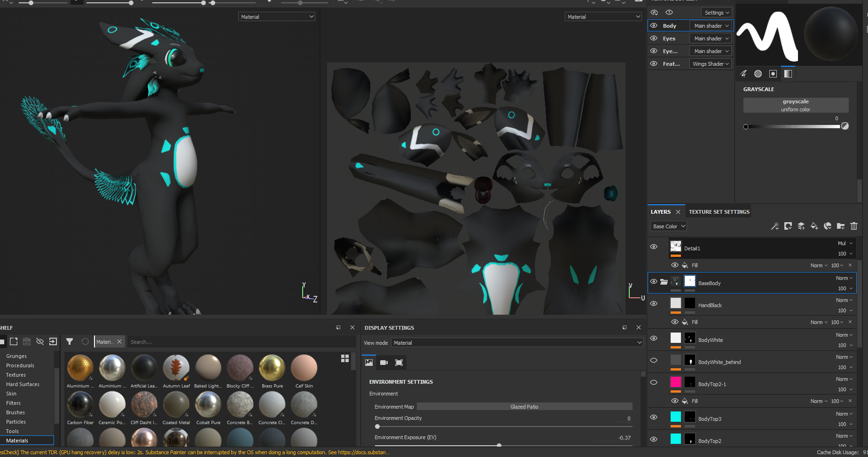The image size is (868, 457).
Task: Toggle visibility of HandBlack layer
Action: coord(654,303)
